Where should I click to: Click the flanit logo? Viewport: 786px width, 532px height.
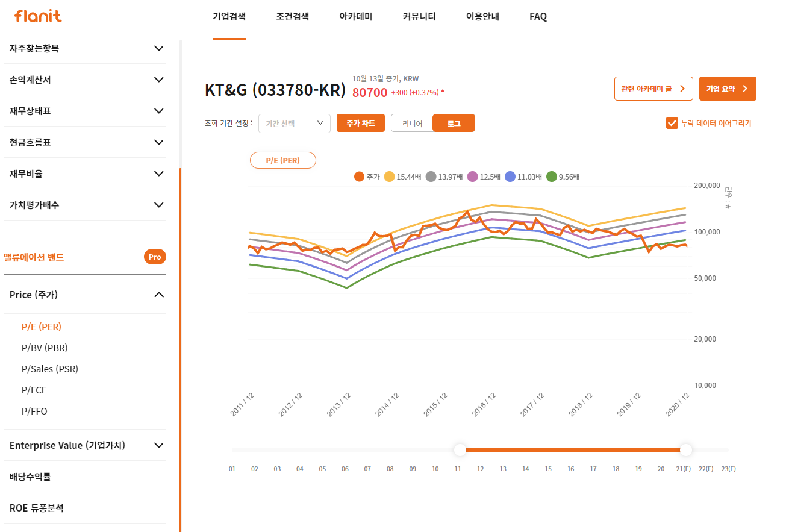point(38,16)
